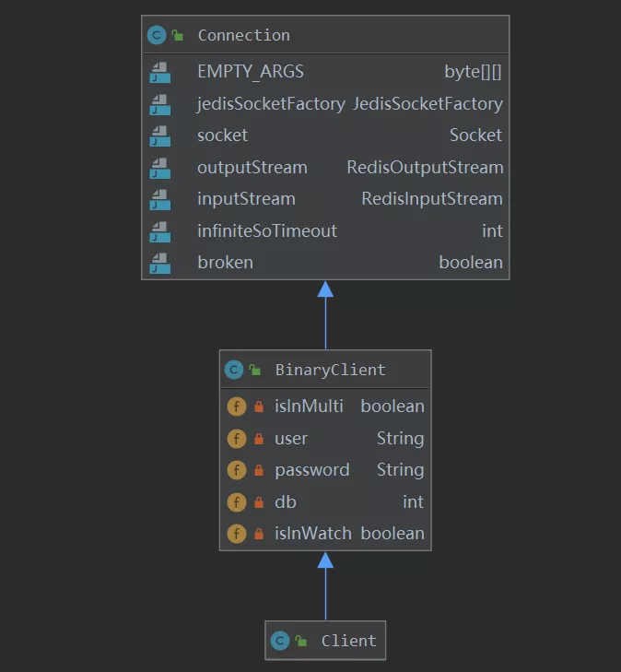Select the EMPTY_ARGS field name
Screen dimensions: 621x672
[251, 72]
